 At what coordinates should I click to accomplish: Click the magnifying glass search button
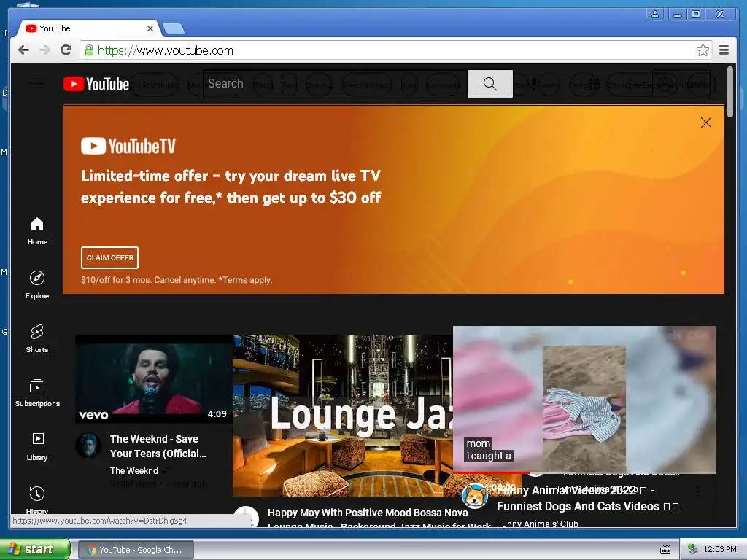(x=489, y=84)
